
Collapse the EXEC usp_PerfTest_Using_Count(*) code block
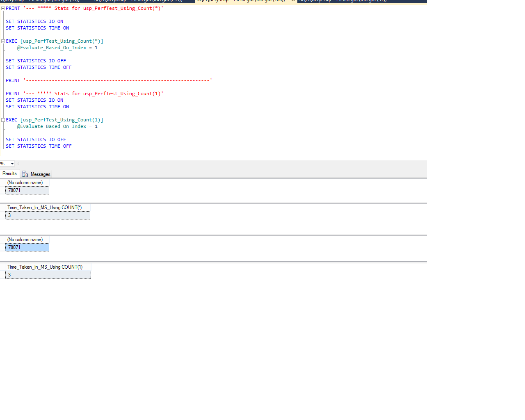click(3, 41)
